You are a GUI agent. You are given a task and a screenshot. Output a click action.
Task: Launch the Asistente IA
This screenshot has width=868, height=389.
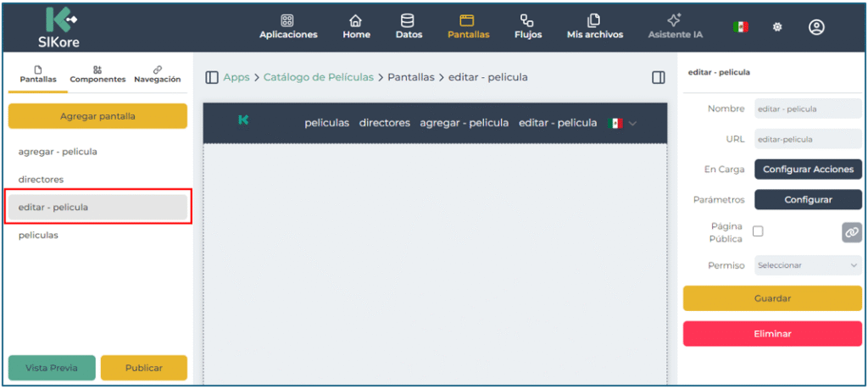click(x=675, y=26)
